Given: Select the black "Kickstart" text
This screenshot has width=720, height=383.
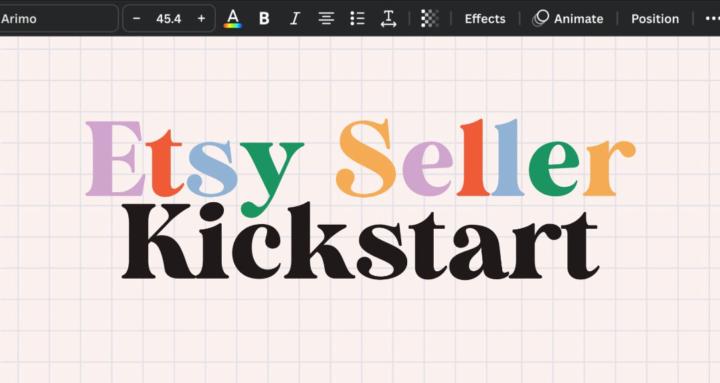Looking at the screenshot, I should [360, 241].
